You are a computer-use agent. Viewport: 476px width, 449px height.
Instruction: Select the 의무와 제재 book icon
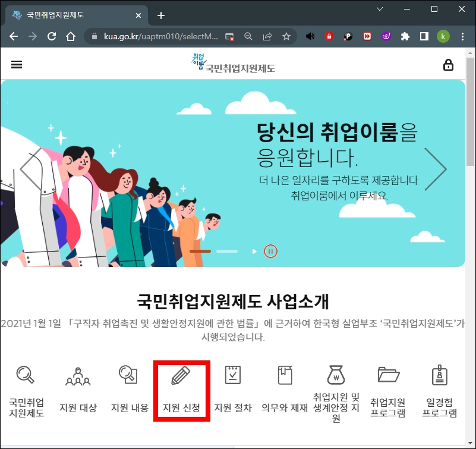pos(284,375)
